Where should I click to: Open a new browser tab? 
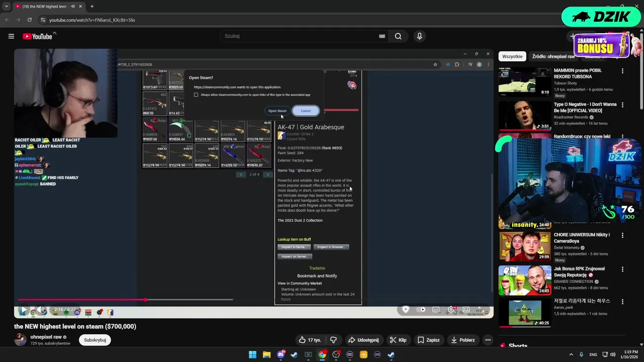point(92,7)
